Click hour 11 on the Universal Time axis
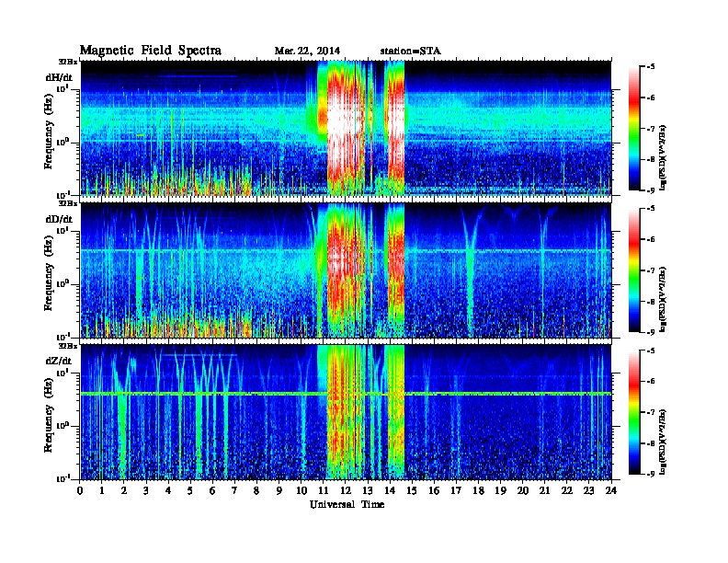Viewport: 728px width, 563px height. (323, 490)
